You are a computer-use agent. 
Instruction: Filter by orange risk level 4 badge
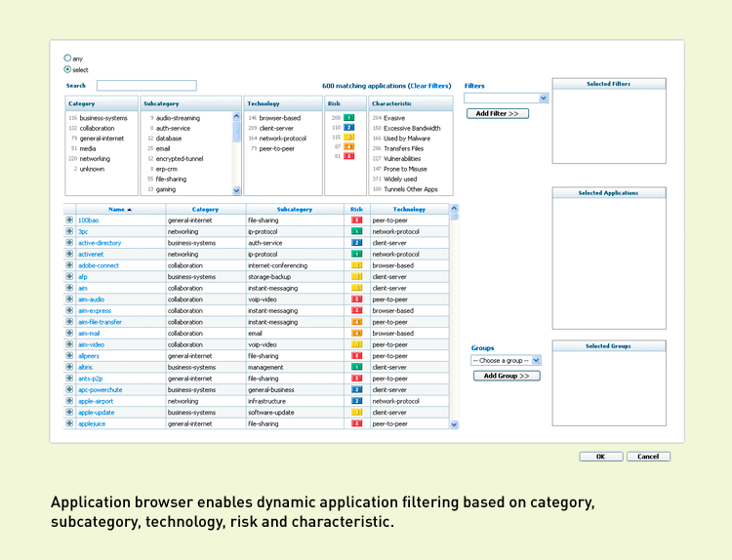pyautogui.click(x=348, y=146)
